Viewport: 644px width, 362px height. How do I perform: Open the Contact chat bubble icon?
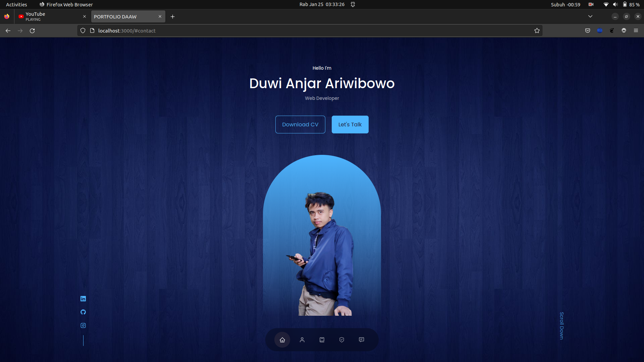(361, 340)
